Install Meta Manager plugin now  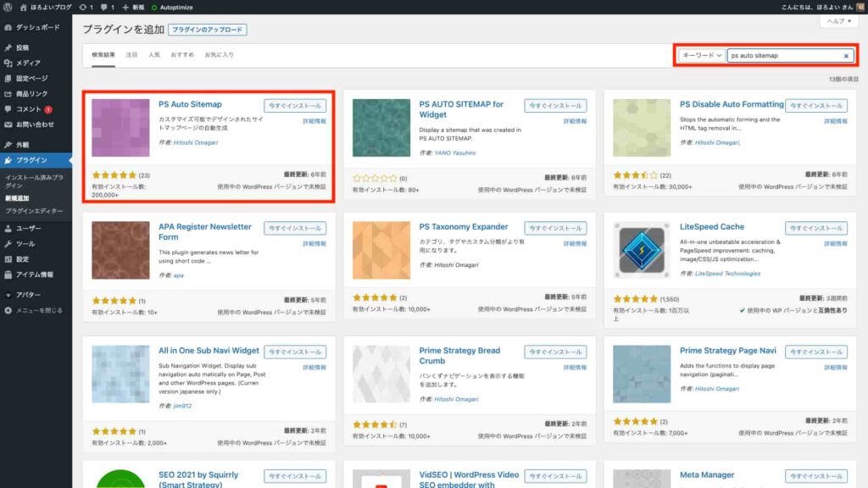(816, 476)
